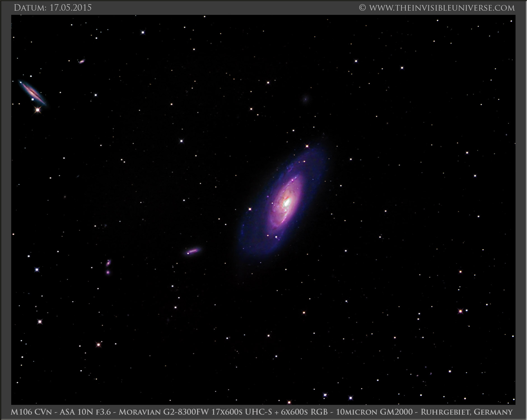Select the lower galaxy of the small lower-left pair
This screenshot has height=420, width=527.
point(108,272)
